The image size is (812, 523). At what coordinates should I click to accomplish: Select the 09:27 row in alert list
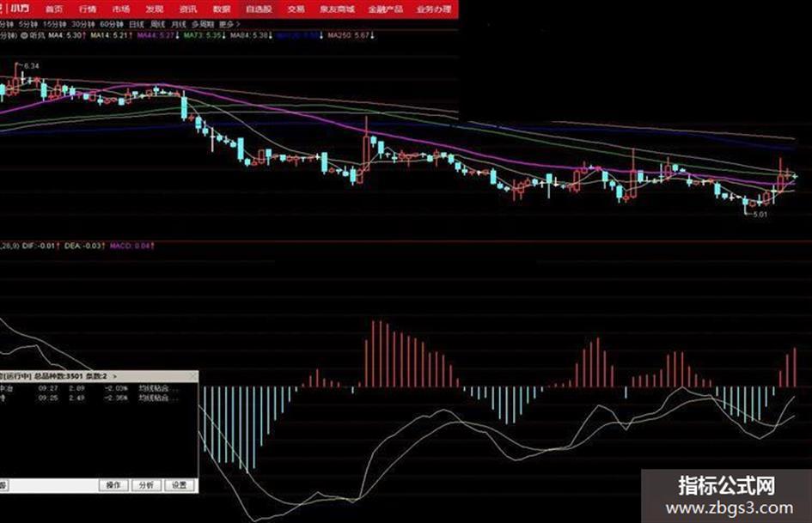pos(99,388)
